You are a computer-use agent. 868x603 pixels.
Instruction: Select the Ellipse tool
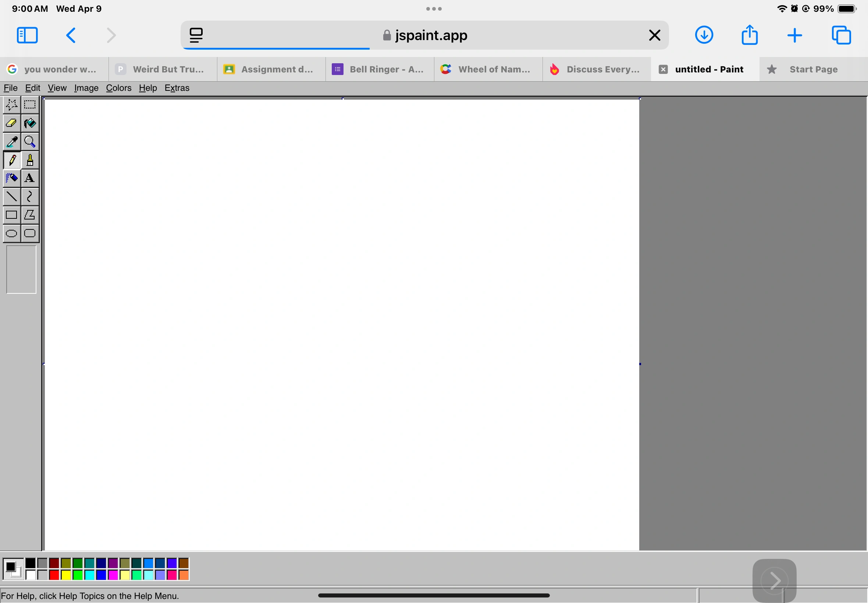(x=11, y=233)
